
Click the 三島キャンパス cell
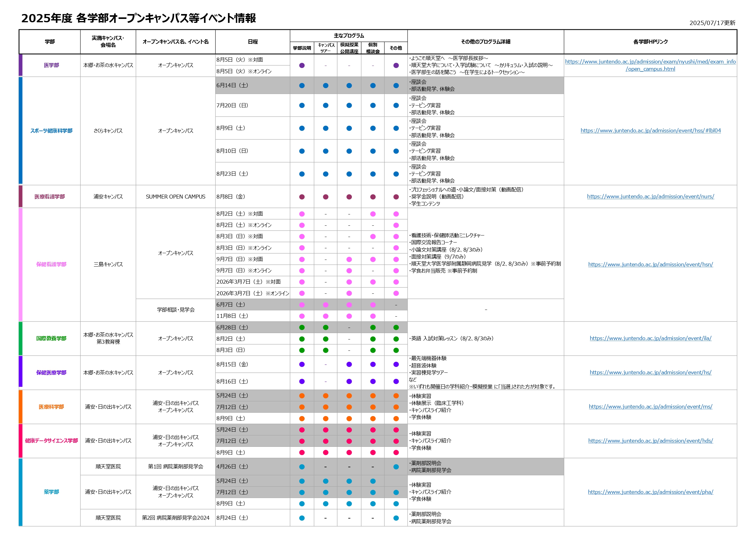[x=108, y=264]
